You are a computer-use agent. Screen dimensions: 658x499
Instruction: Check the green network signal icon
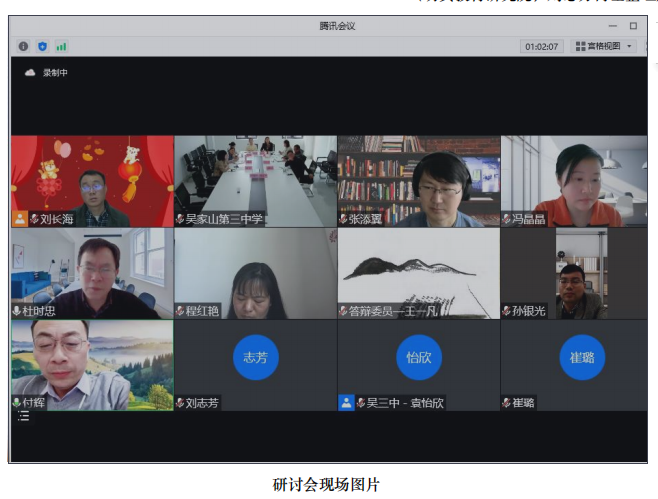tap(61, 46)
